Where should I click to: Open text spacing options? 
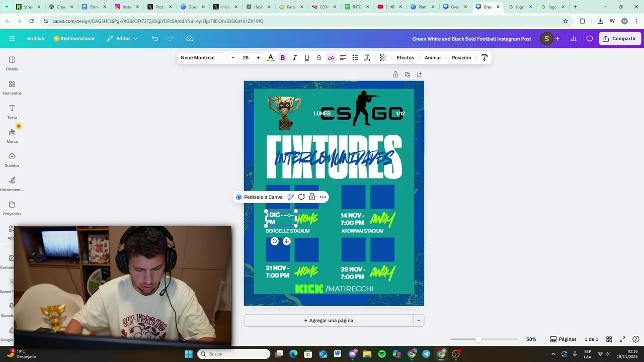(x=367, y=58)
